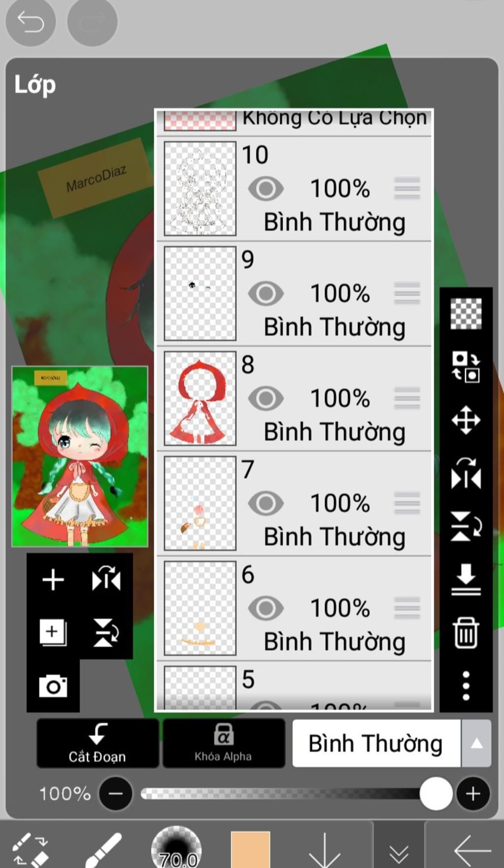Click the camera import icon

point(53,686)
